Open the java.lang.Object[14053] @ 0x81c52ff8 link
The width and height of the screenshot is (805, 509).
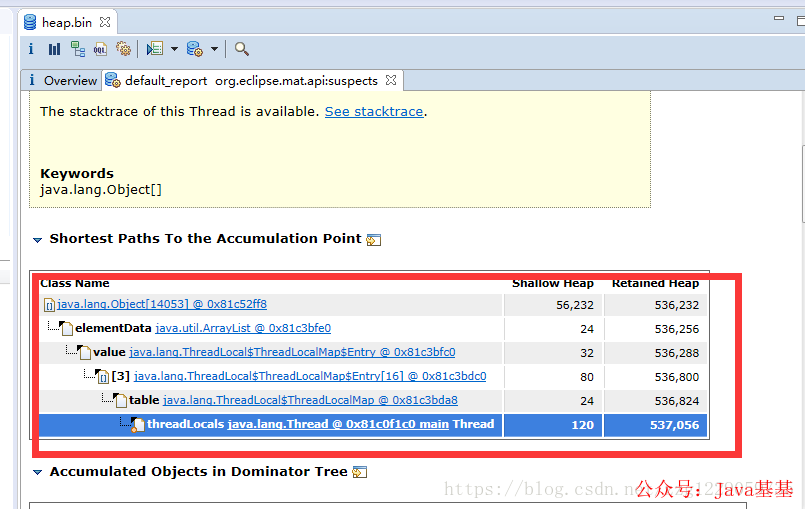click(162, 304)
